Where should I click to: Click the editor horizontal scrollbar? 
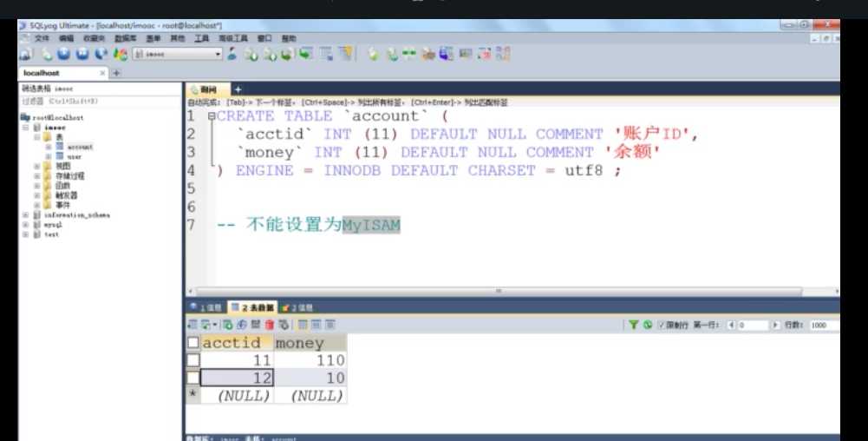click(x=499, y=291)
